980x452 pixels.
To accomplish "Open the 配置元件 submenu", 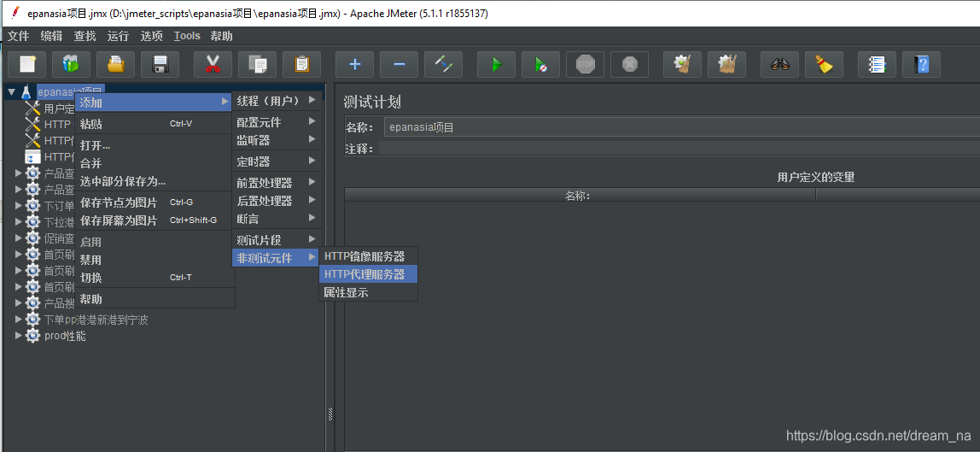I will point(277,122).
